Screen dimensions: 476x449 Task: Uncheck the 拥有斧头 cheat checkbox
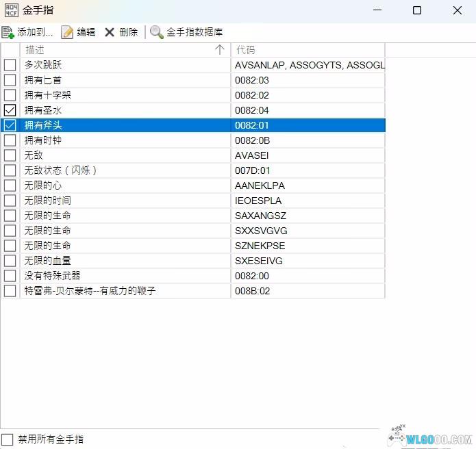(10, 125)
